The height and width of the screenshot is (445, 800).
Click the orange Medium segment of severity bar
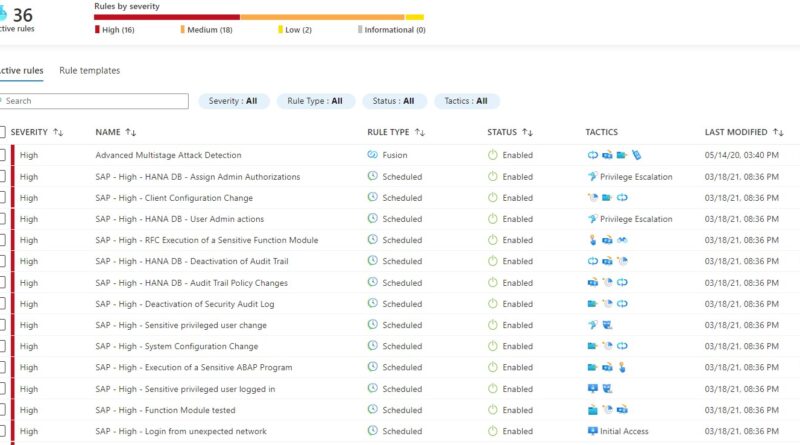coord(322,17)
